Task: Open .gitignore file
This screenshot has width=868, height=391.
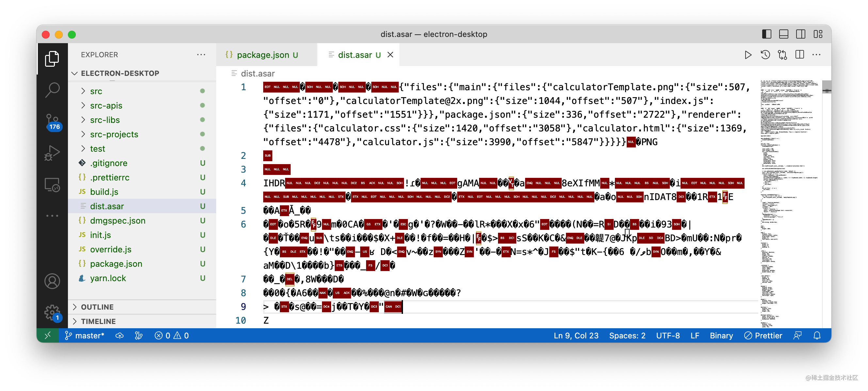Action: 142,163
